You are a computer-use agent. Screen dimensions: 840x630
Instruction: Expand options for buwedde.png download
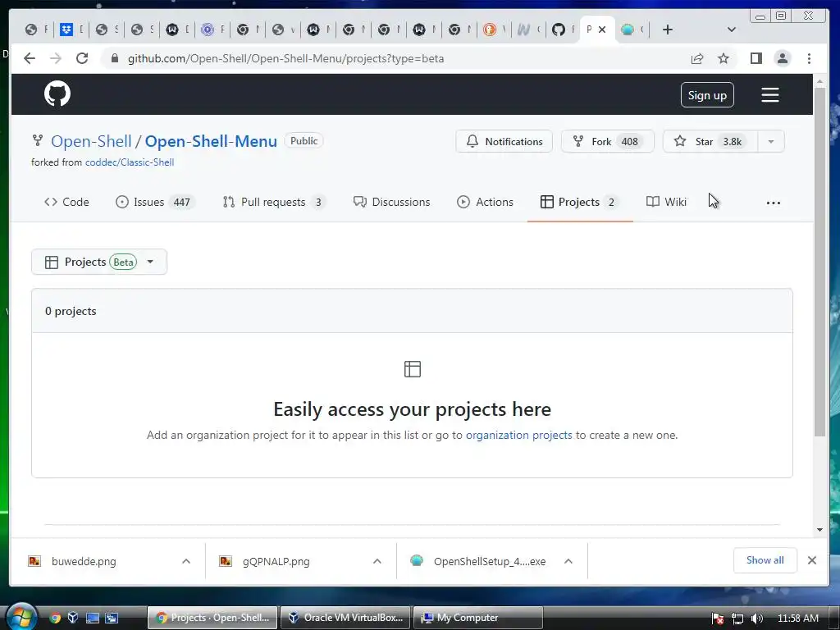coord(186,561)
